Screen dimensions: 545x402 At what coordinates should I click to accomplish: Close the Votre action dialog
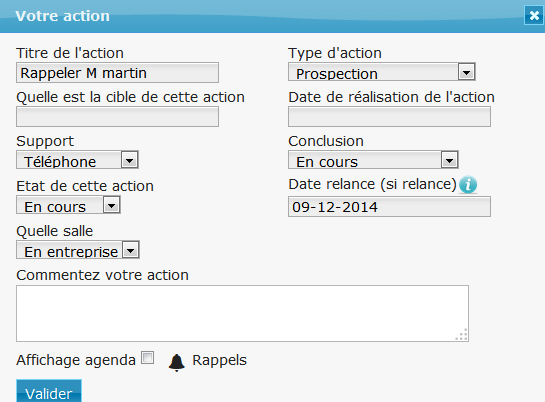click(534, 16)
